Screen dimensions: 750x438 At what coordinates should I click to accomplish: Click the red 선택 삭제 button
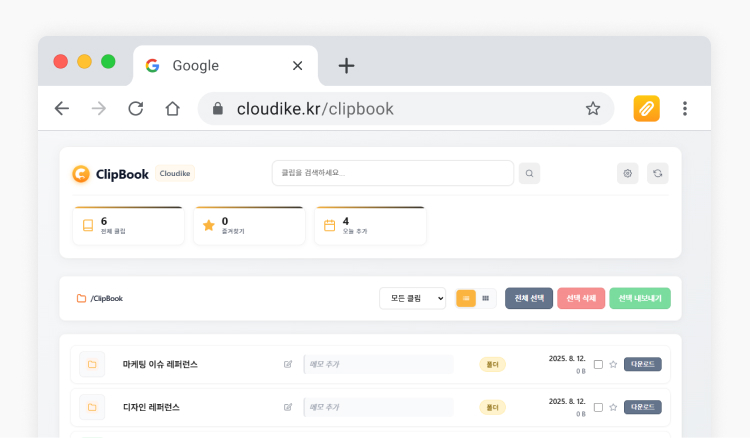point(581,298)
